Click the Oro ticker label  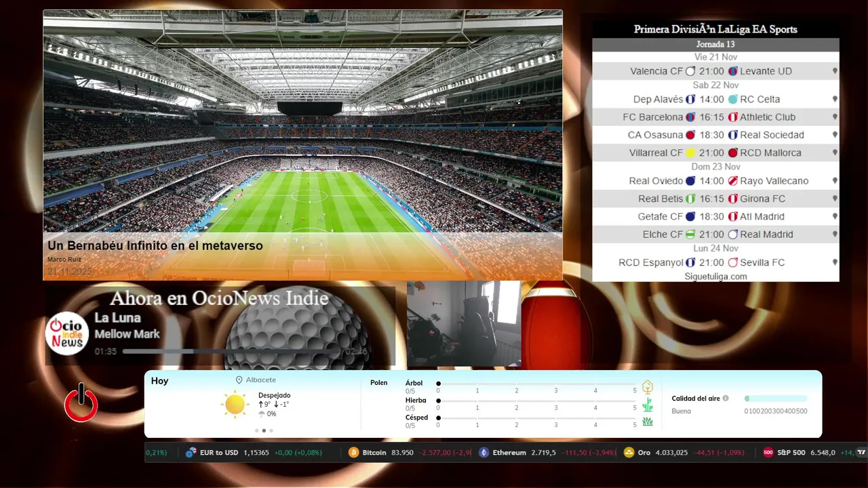[644, 452]
